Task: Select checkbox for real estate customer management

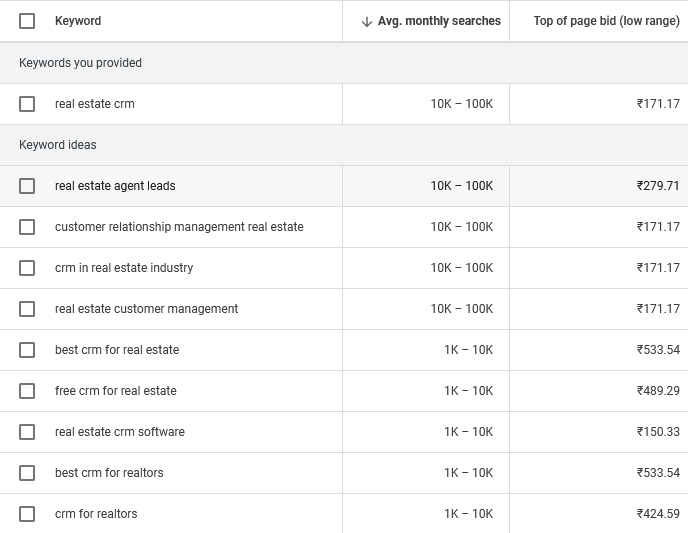Action: pos(27,309)
